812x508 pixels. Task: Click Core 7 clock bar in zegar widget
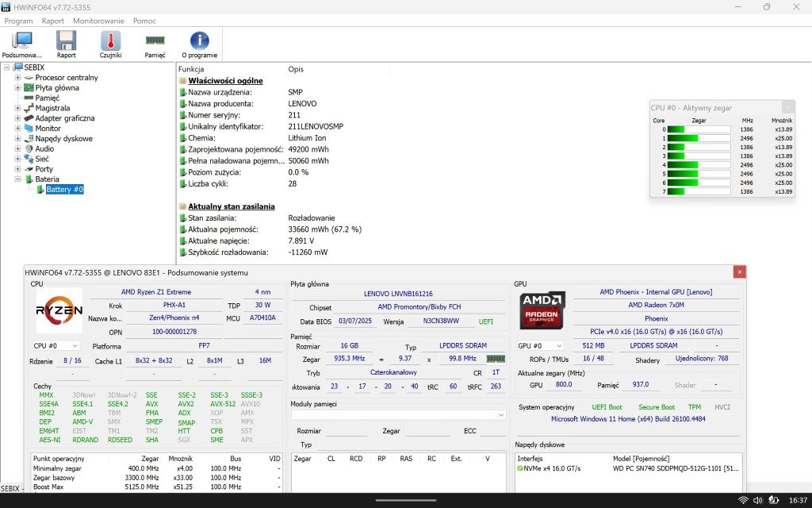coord(699,191)
